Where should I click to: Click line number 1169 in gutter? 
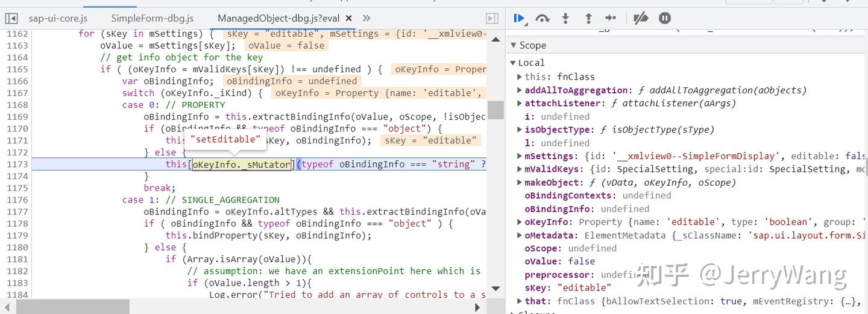pyautogui.click(x=17, y=117)
